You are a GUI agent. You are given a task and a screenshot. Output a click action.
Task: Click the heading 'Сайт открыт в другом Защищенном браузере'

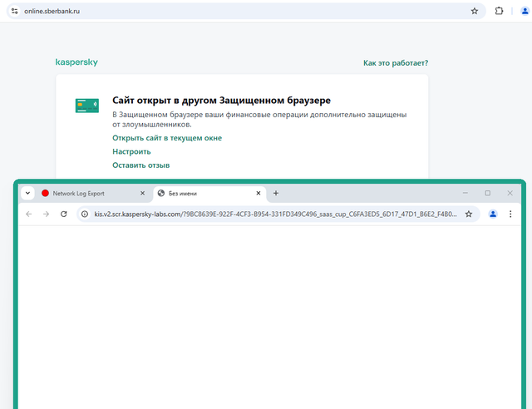click(x=221, y=100)
